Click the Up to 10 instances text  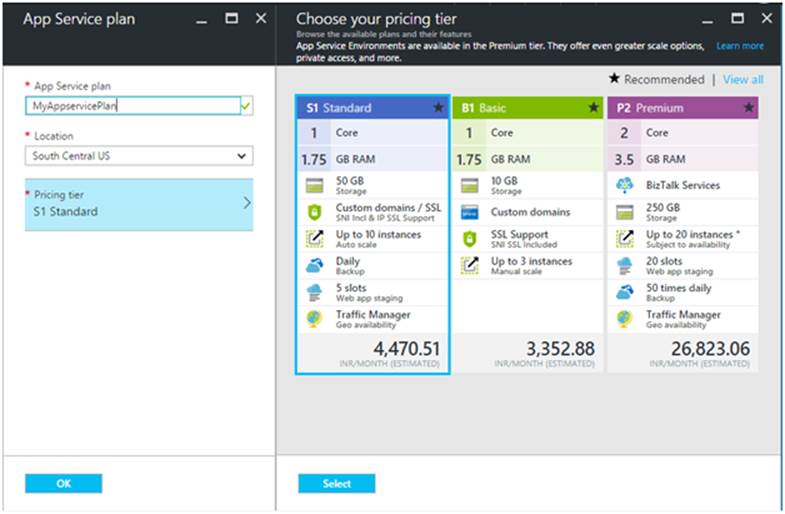[x=378, y=235]
